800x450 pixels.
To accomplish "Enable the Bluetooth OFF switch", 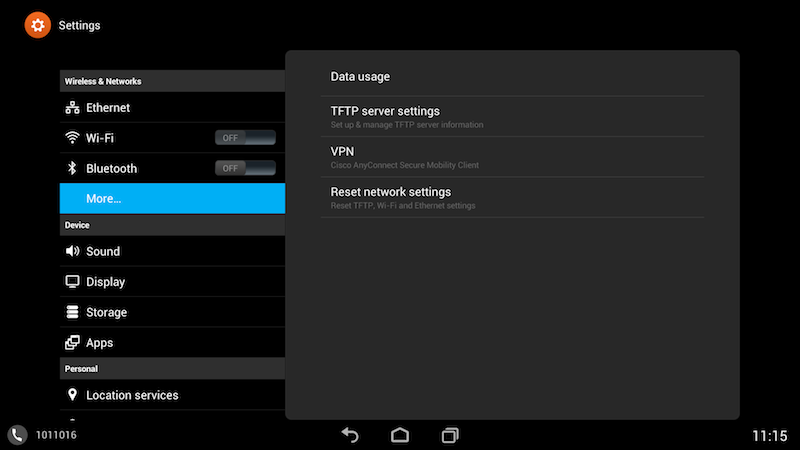I will coord(245,168).
